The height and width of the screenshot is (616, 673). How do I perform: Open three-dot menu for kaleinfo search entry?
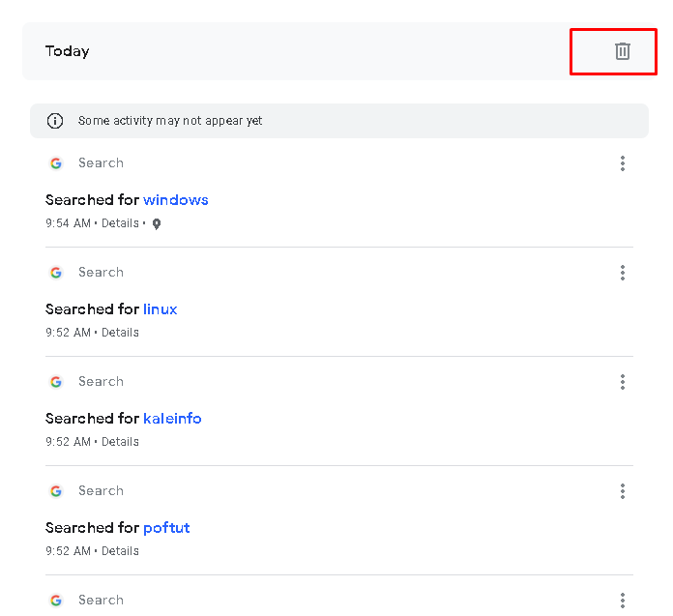[x=623, y=382]
